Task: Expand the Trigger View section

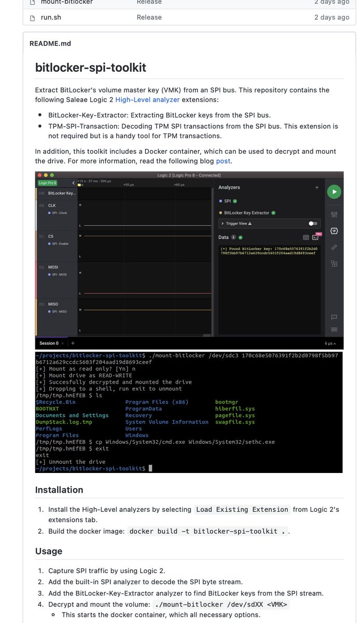Action: [x=222, y=224]
